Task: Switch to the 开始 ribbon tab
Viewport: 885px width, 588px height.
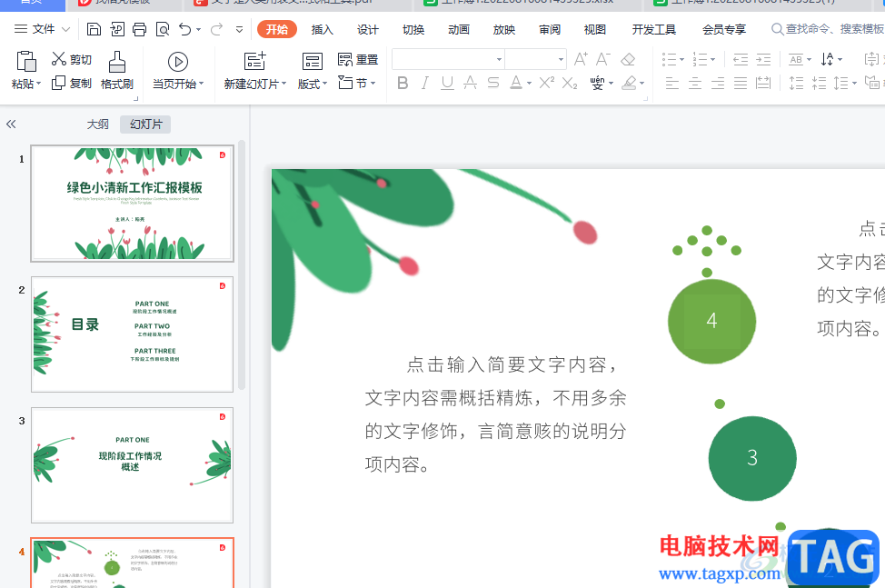Action: pos(276,29)
